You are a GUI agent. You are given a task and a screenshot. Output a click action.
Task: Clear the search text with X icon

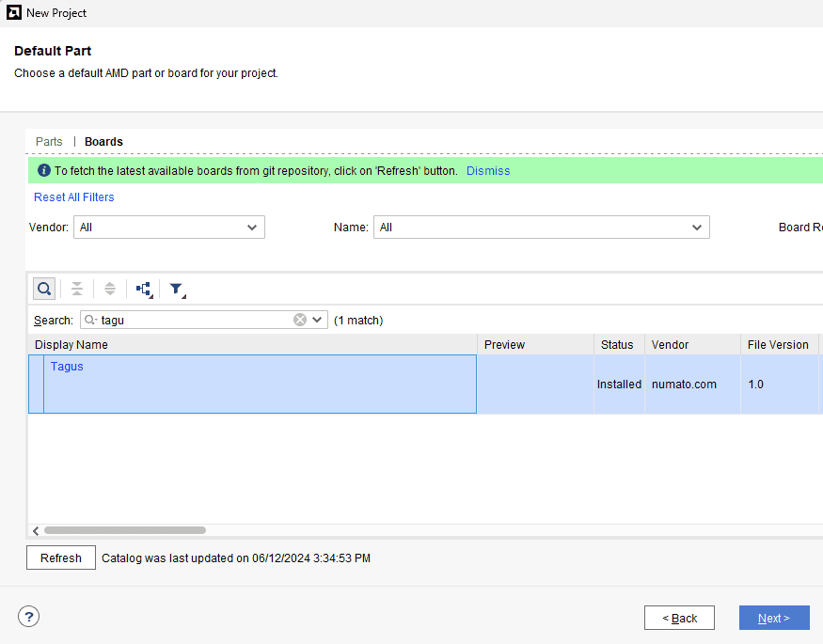pos(300,320)
